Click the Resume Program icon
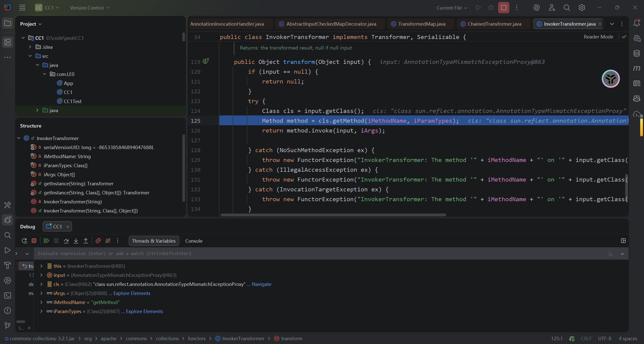This screenshot has height=344, width=644. pyautogui.click(x=46, y=241)
